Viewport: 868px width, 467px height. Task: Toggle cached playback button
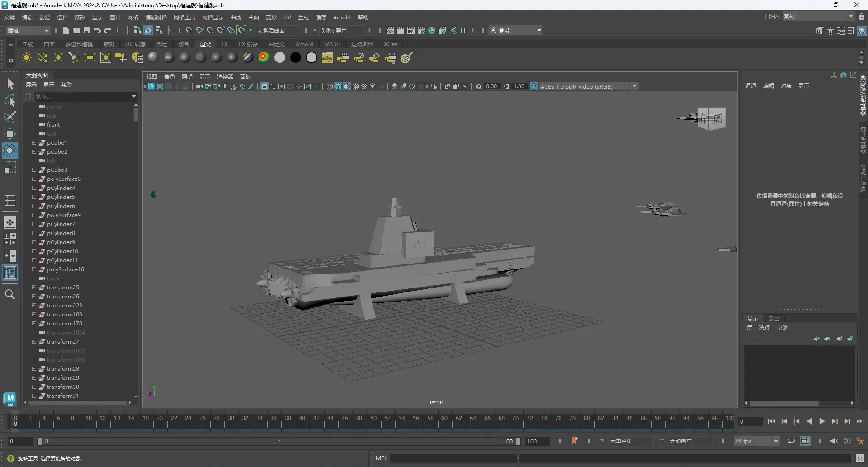(805, 441)
